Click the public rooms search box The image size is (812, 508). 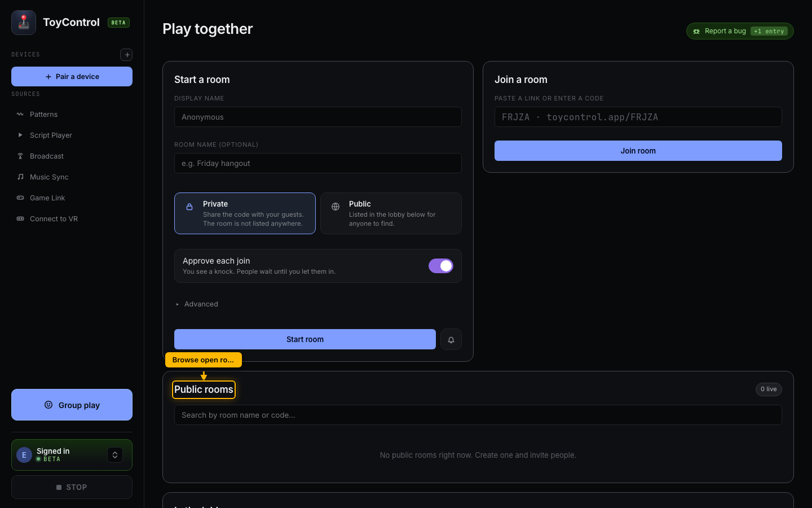[478, 415]
